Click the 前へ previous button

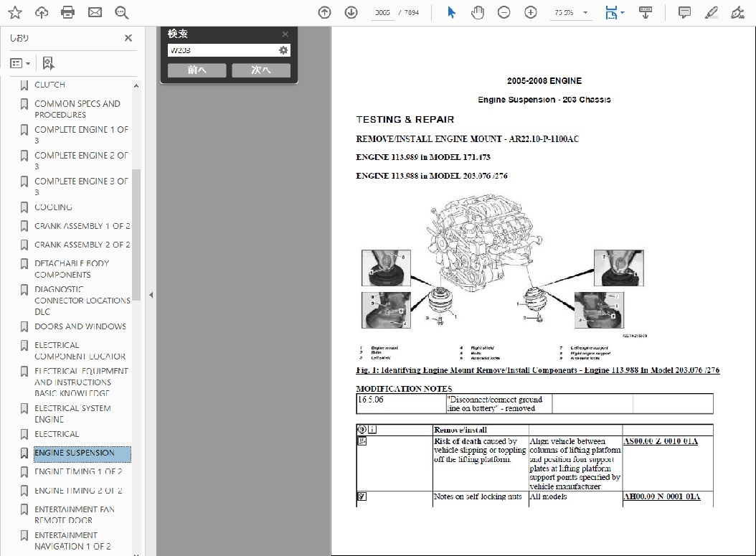click(x=197, y=70)
